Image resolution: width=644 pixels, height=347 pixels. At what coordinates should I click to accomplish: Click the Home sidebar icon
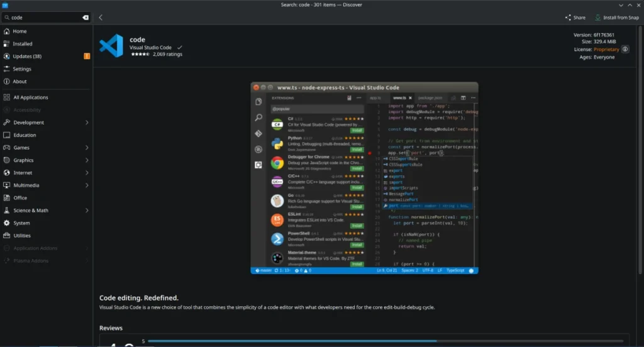(6, 31)
